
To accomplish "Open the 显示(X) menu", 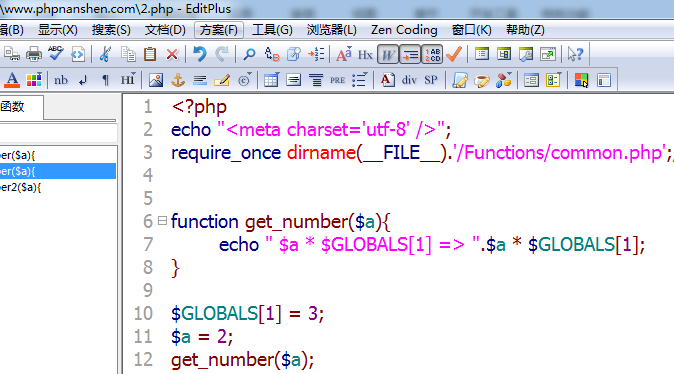I will tap(58, 30).
